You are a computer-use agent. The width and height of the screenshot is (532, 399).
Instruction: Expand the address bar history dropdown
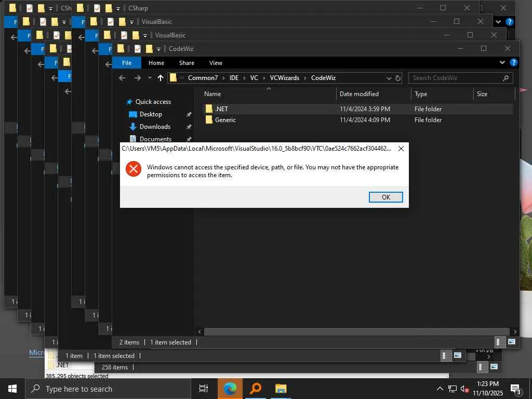coord(389,78)
